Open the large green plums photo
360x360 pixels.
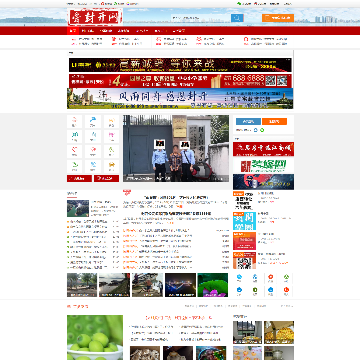[95, 337]
